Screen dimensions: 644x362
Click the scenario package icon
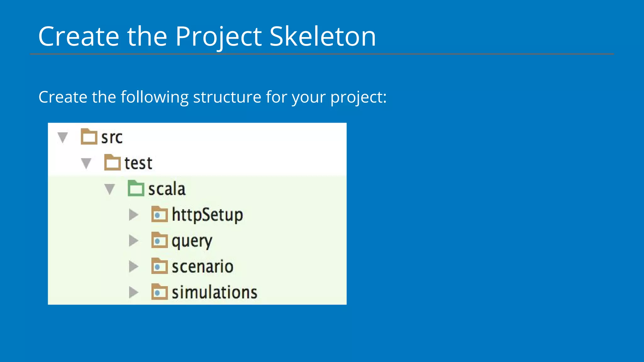(x=159, y=266)
